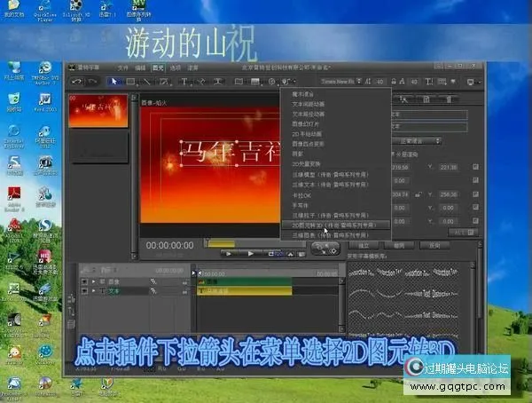Open the plugin dropdown arrow
Image resolution: width=532 pixels, height=403 pixels.
click(294, 82)
